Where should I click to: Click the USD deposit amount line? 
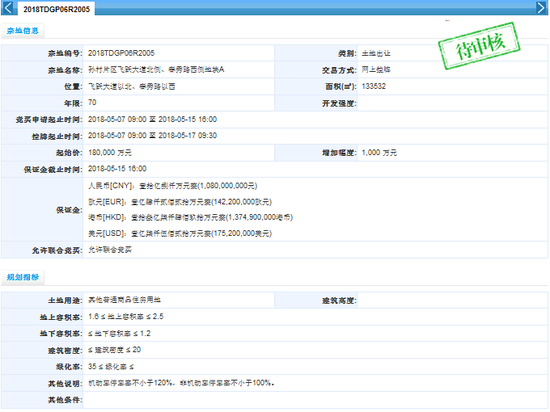coord(180,234)
